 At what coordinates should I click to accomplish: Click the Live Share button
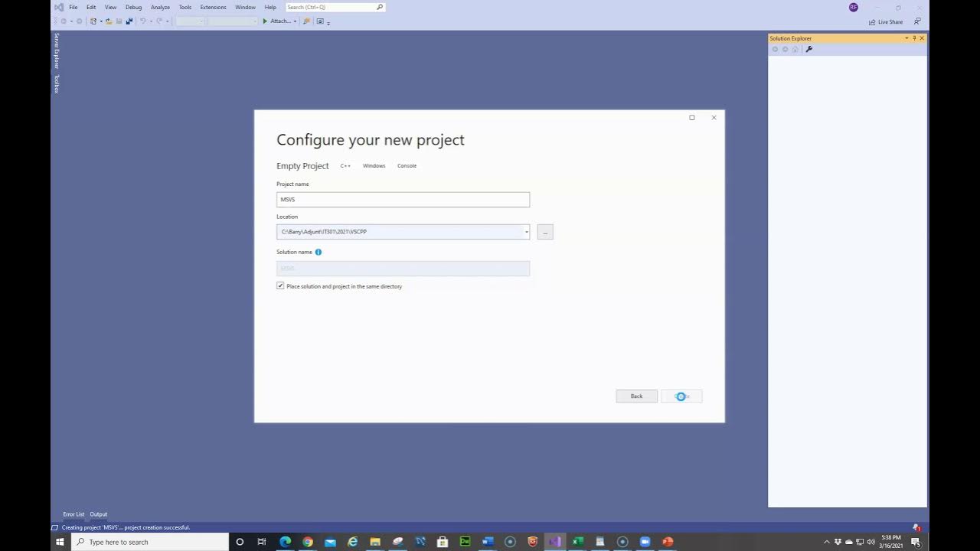pyautogui.click(x=886, y=22)
